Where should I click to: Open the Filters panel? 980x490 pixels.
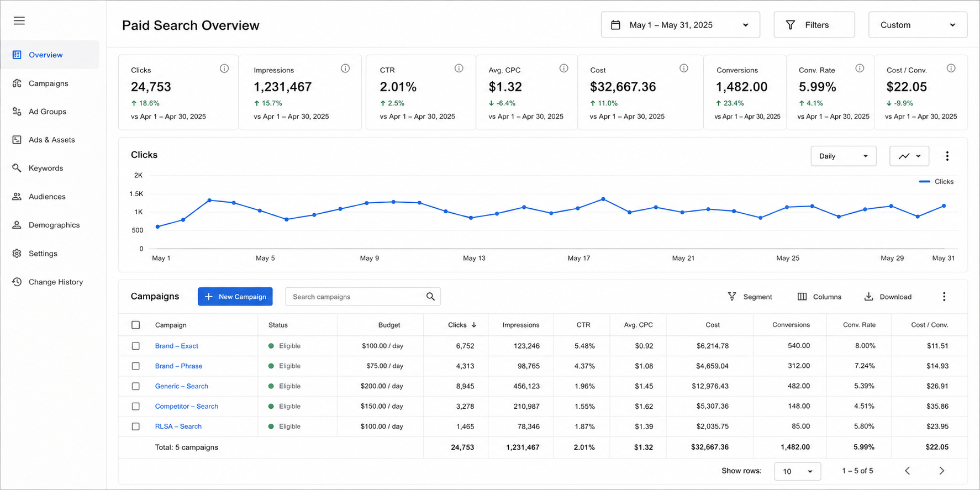pyautogui.click(x=814, y=25)
